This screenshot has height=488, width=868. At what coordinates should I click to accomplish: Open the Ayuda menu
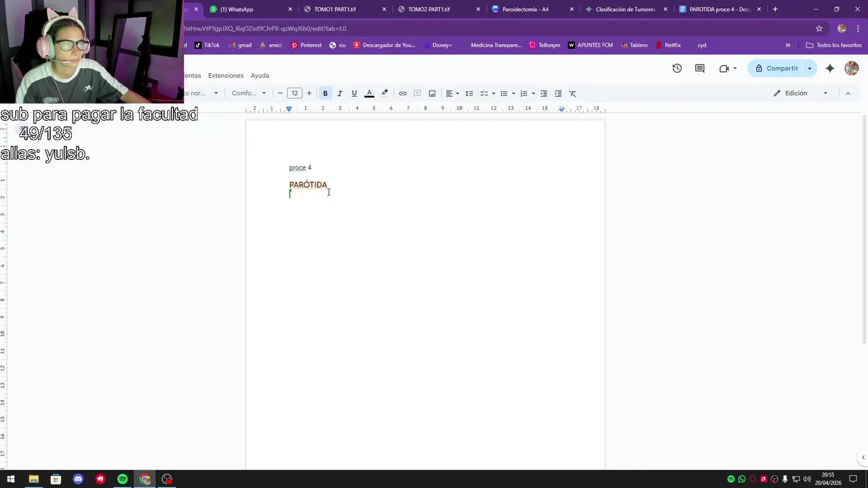[260, 75]
